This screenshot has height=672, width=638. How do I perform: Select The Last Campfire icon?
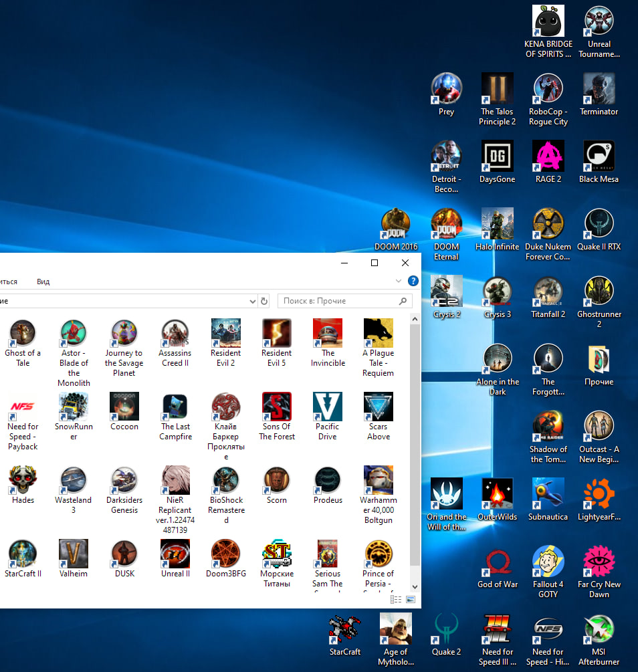[x=175, y=407]
